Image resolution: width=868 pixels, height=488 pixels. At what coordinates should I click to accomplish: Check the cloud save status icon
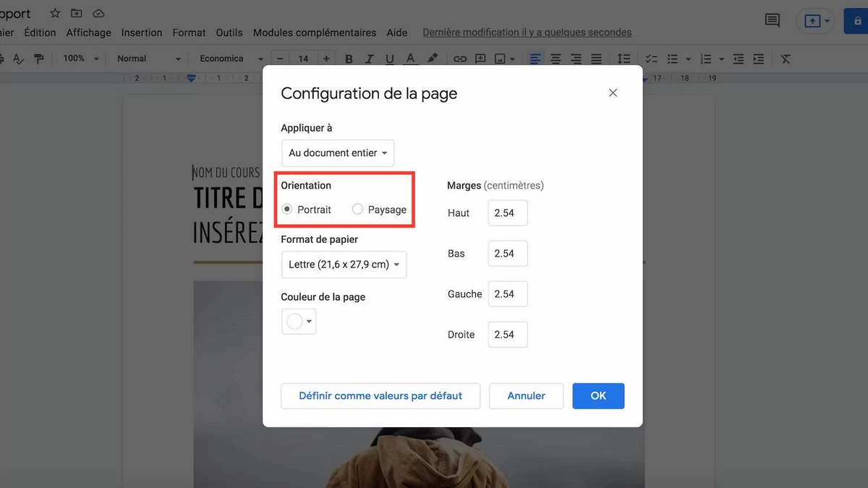point(98,13)
